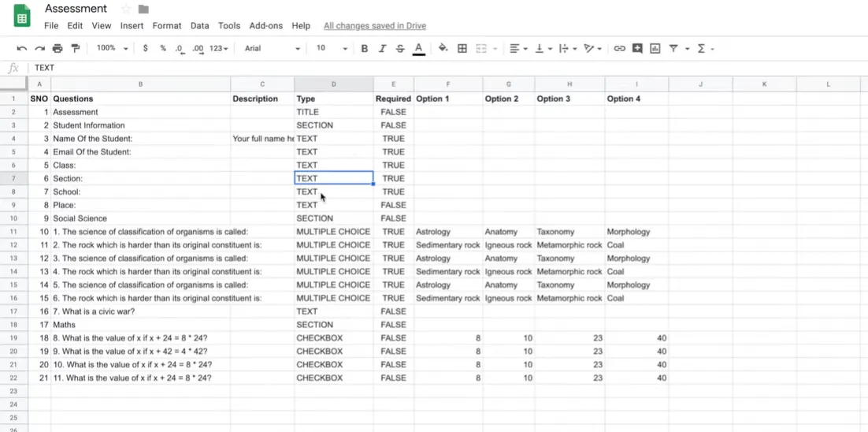Toggle strikethrough formatting
Screen dimensions: 868x432
[x=400, y=49]
